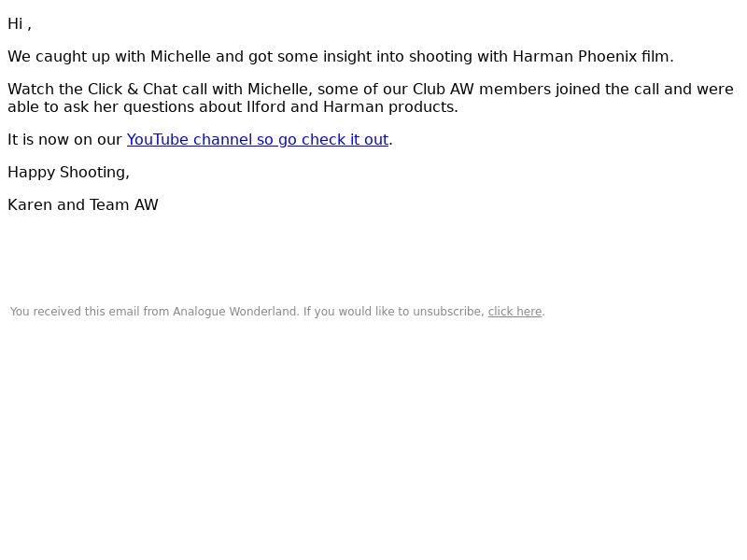Click 'We caught up' in the first paragraph
This screenshot has width=747, height=560.
tap(59, 56)
